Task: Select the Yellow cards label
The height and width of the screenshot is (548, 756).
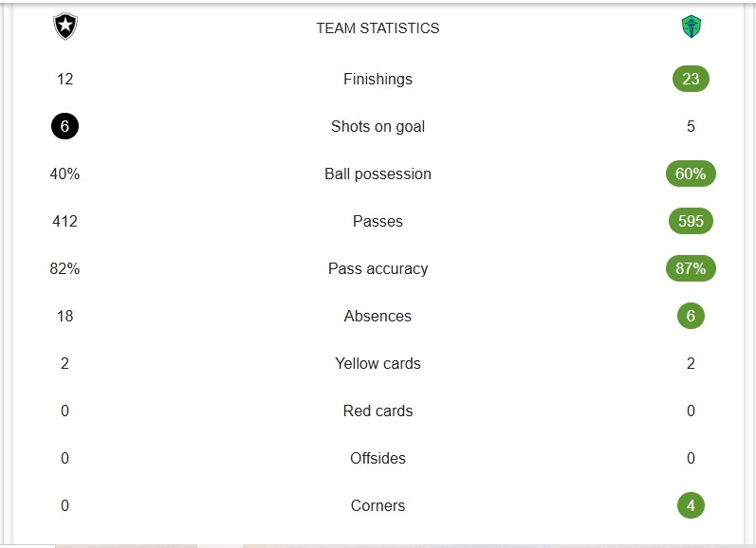Action: click(378, 363)
